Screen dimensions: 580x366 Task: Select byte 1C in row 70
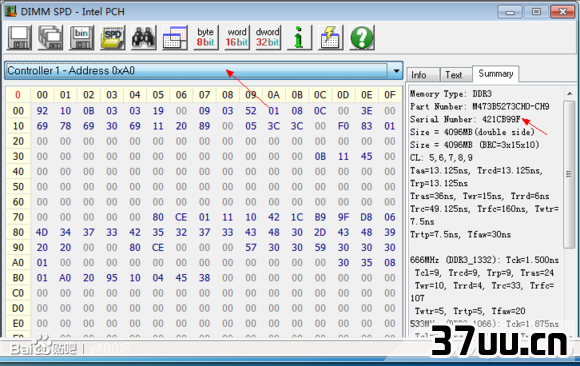[x=297, y=217]
